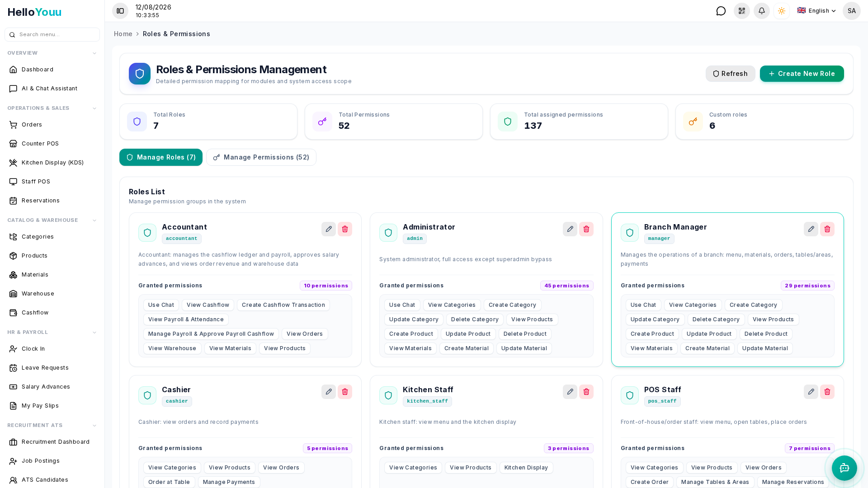Open the floating chatbot assistant button
Screen dimensions: 868x488
click(844, 468)
